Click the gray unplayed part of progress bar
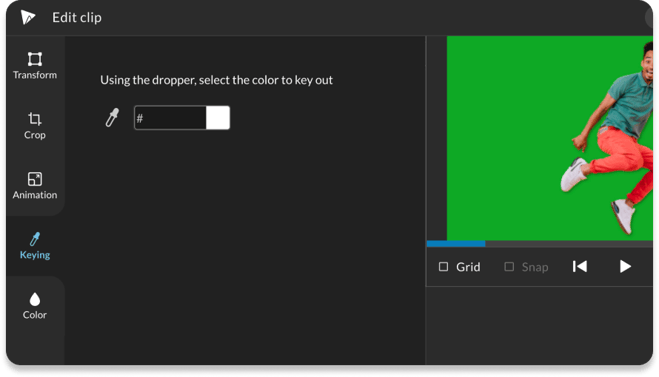The image size is (659, 377). pyautogui.click(x=569, y=243)
